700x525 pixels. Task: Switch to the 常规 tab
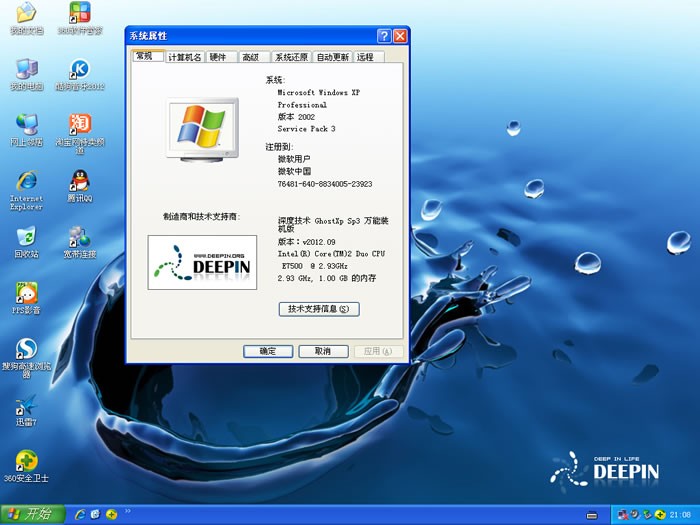(x=148, y=56)
